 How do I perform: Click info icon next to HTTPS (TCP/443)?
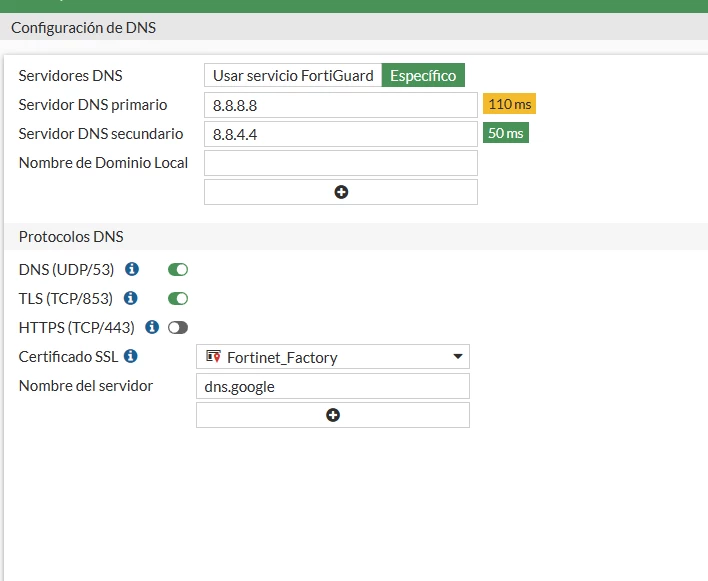[152, 327]
